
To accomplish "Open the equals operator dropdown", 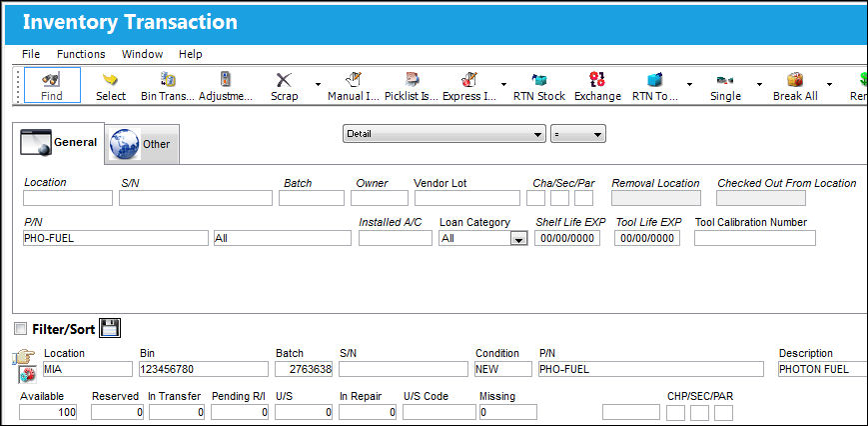I will [x=578, y=134].
